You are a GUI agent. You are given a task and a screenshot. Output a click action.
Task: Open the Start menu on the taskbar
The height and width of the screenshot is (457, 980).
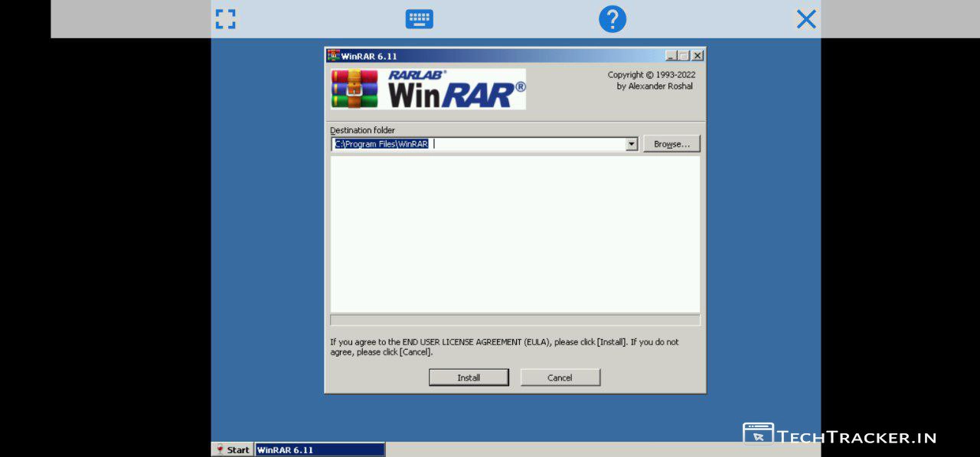coord(233,449)
